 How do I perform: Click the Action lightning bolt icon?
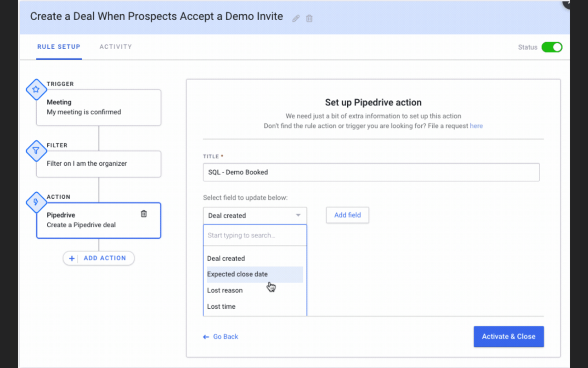36,202
